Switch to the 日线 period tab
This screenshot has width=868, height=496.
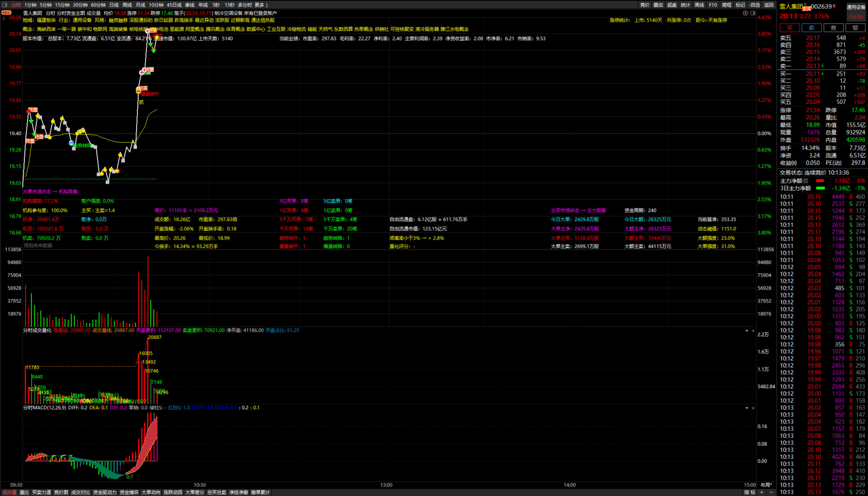coord(114,5)
